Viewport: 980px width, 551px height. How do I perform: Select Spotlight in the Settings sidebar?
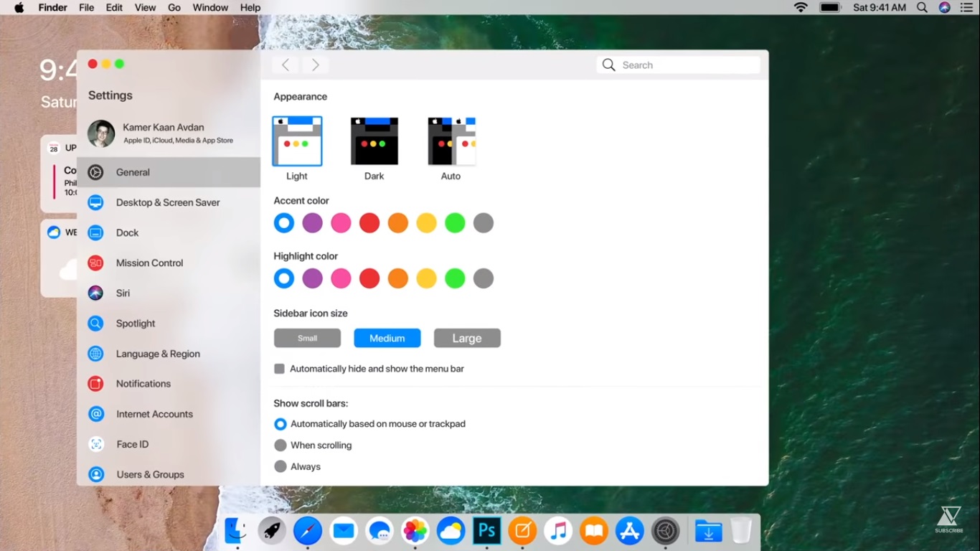[169, 324]
